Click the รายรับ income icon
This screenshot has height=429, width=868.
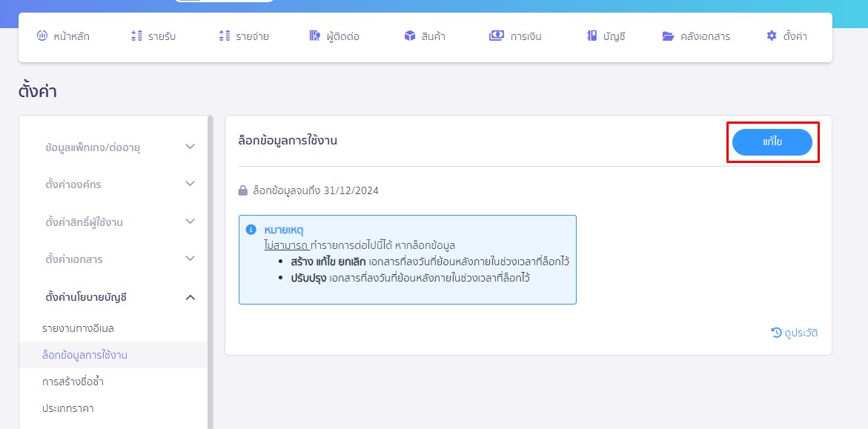[136, 36]
